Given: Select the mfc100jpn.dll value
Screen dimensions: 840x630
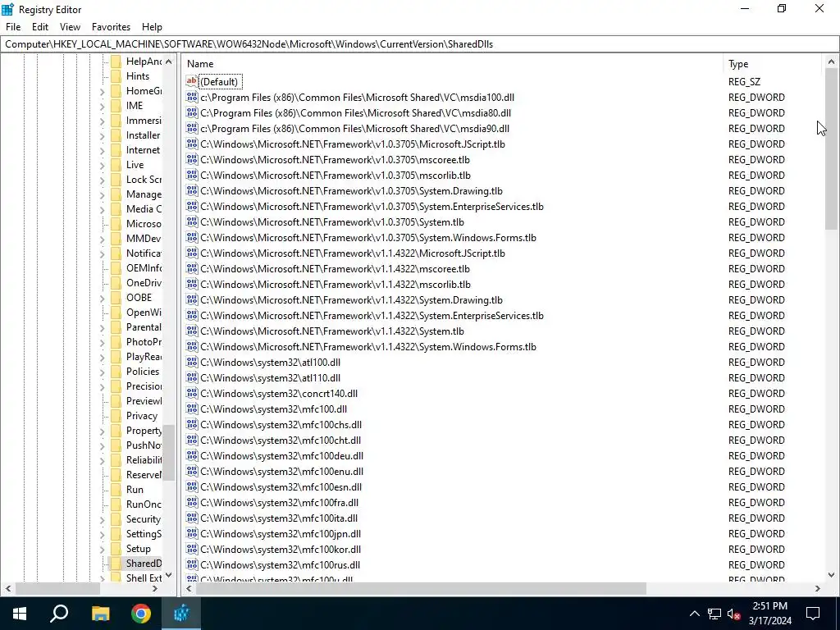Looking at the screenshot, I should 281,533.
